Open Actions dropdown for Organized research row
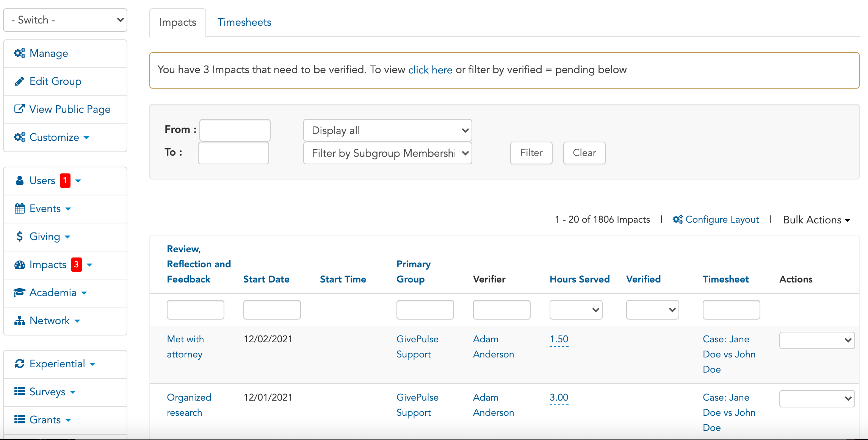 coord(817,399)
